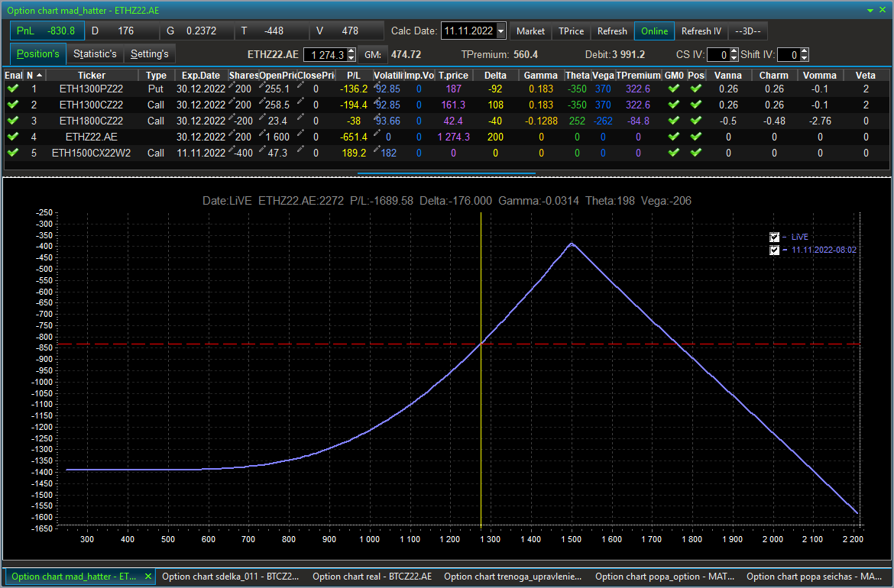
Task: Edit ClosePrice pencil for ETH1500CX22W2 row
Action: pyautogui.click(x=300, y=150)
